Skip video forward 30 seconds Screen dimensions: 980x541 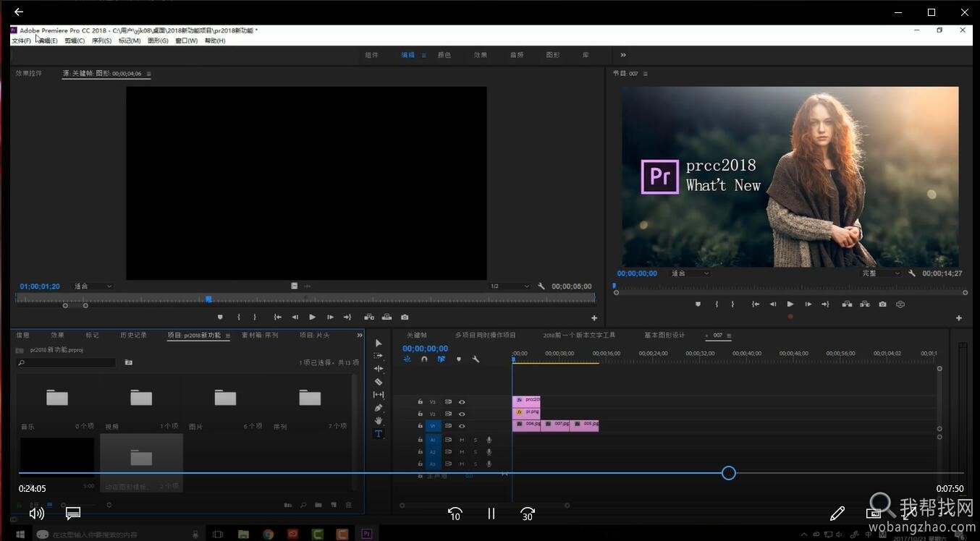[528, 514]
